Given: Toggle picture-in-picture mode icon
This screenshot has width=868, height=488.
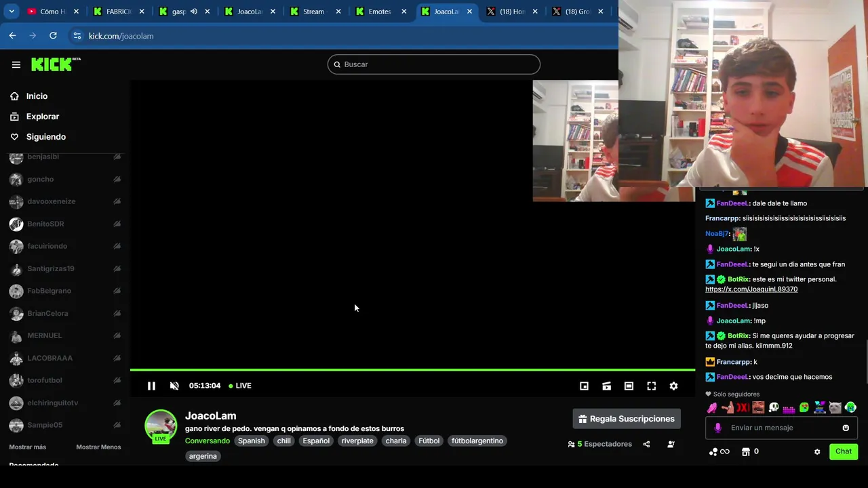Looking at the screenshot, I should tap(584, 386).
